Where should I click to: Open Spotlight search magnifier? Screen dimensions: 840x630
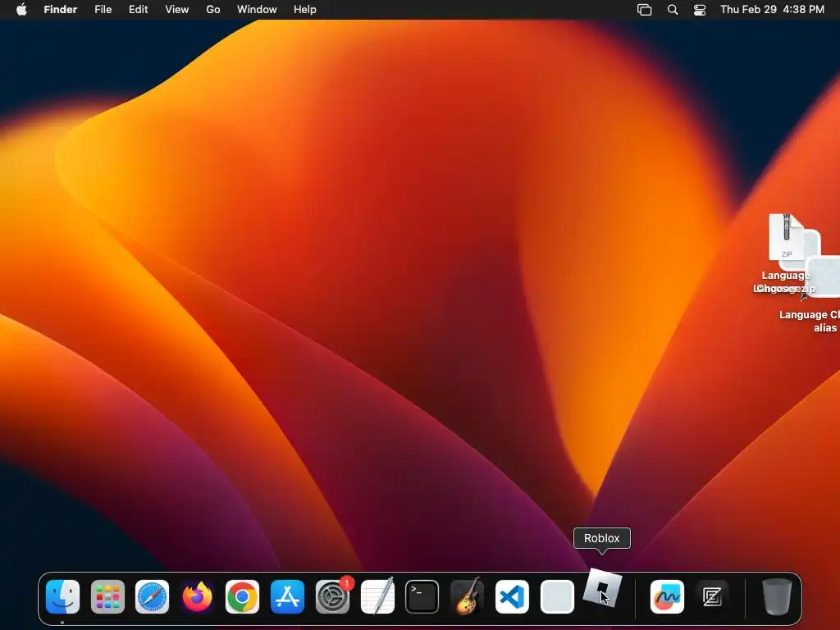click(x=673, y=10)
